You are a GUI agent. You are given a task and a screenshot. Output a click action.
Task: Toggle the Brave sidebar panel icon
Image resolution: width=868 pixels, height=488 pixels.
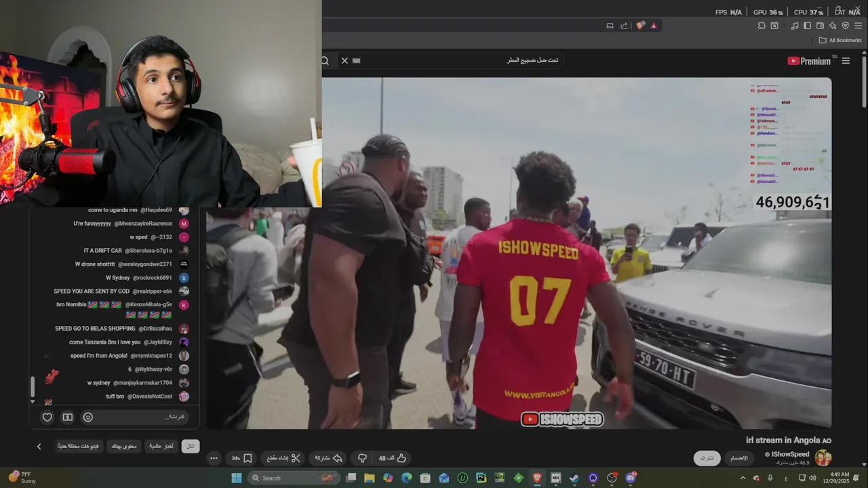point(807,26)
